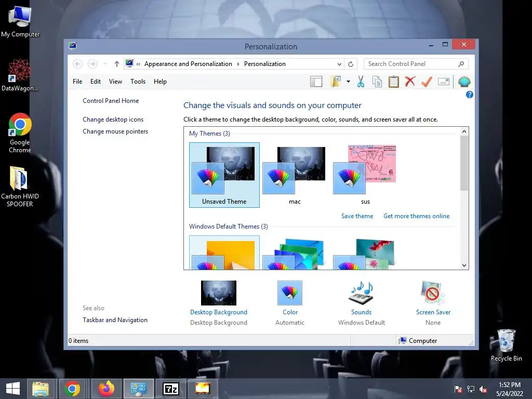
Task: Select the blue-green Windows default theme
Action: [x=295, y=253]
